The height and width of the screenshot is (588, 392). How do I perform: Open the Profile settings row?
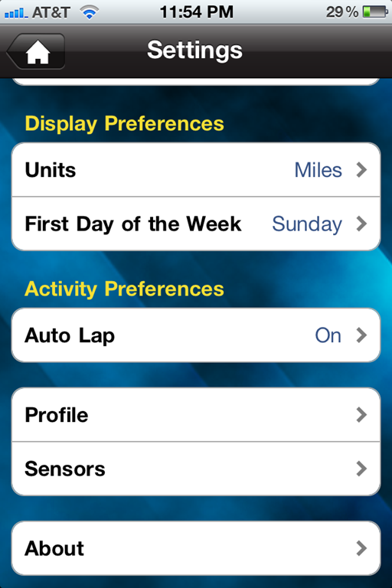click(196, 415)
